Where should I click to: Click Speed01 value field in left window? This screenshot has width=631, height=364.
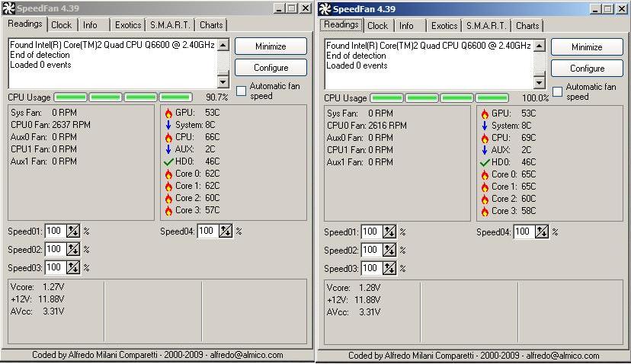pyautogui.click(x=56, y=231)
